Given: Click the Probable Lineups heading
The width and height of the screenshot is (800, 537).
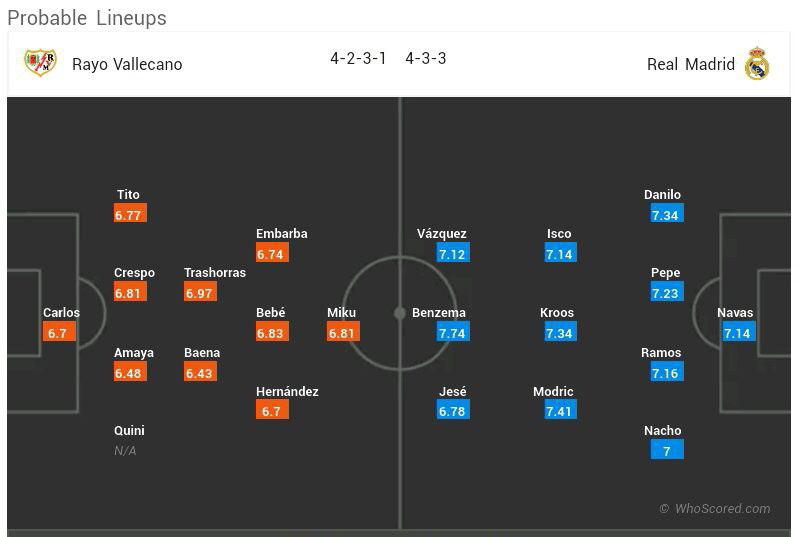Looking at the screenshot, I should tap(87, 18).
